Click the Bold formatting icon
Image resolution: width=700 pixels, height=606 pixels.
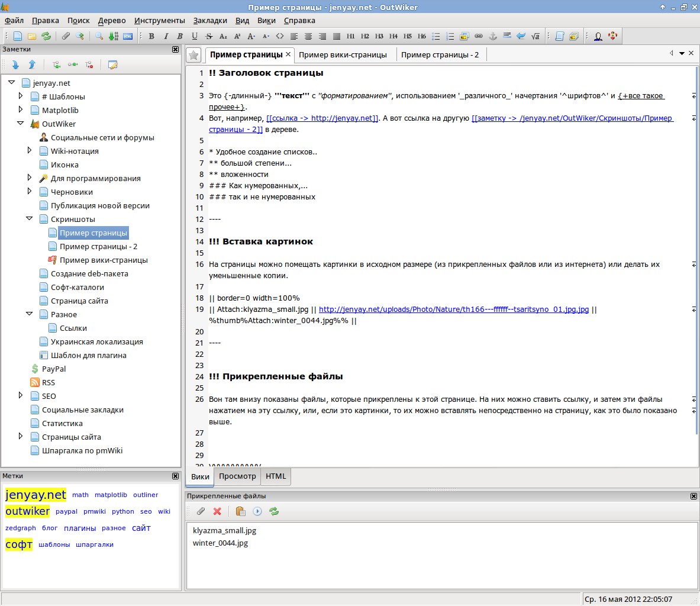click(151, 37)
